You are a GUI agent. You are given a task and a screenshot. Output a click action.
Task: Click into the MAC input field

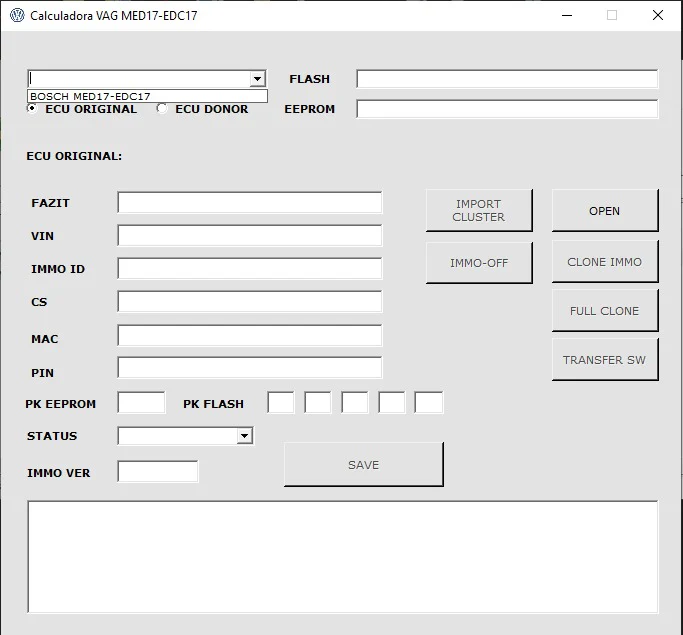[x=250, y=335]
